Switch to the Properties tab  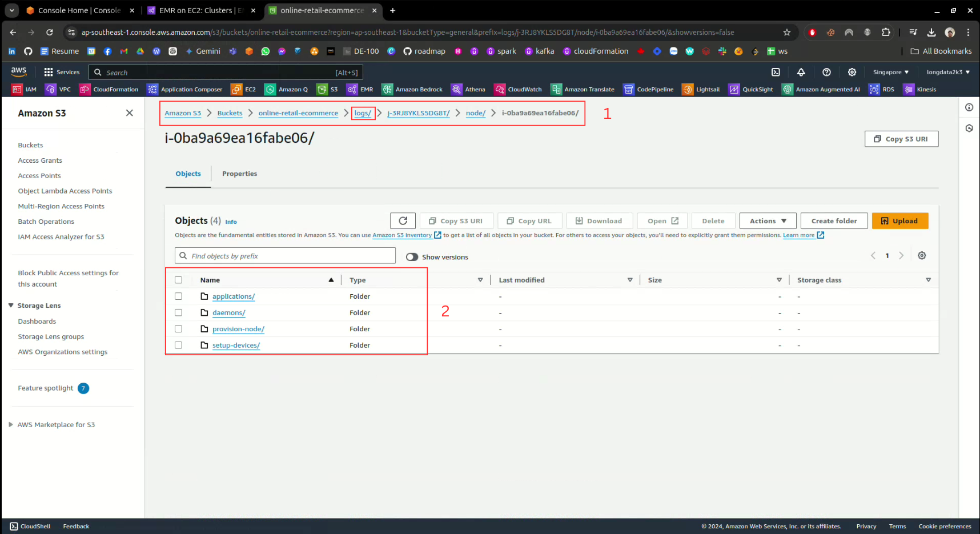239,174
